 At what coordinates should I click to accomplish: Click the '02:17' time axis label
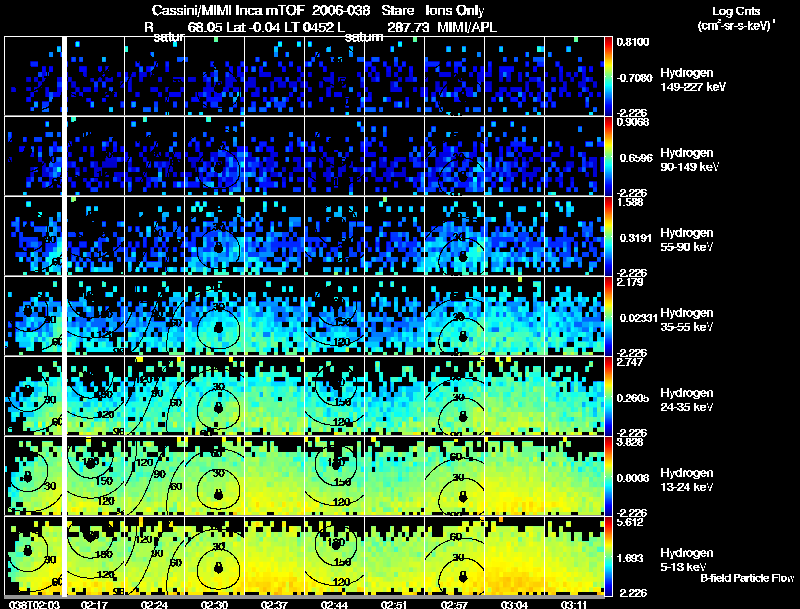[94, 604]
